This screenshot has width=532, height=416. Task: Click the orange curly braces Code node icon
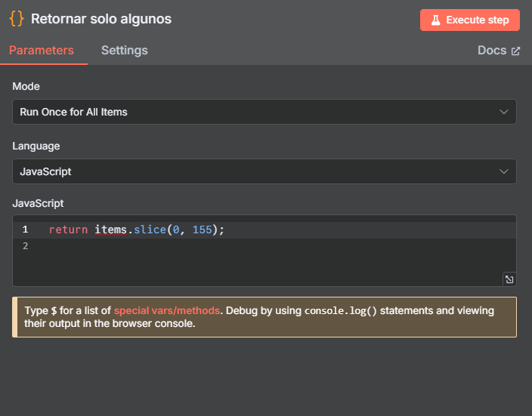17,19
